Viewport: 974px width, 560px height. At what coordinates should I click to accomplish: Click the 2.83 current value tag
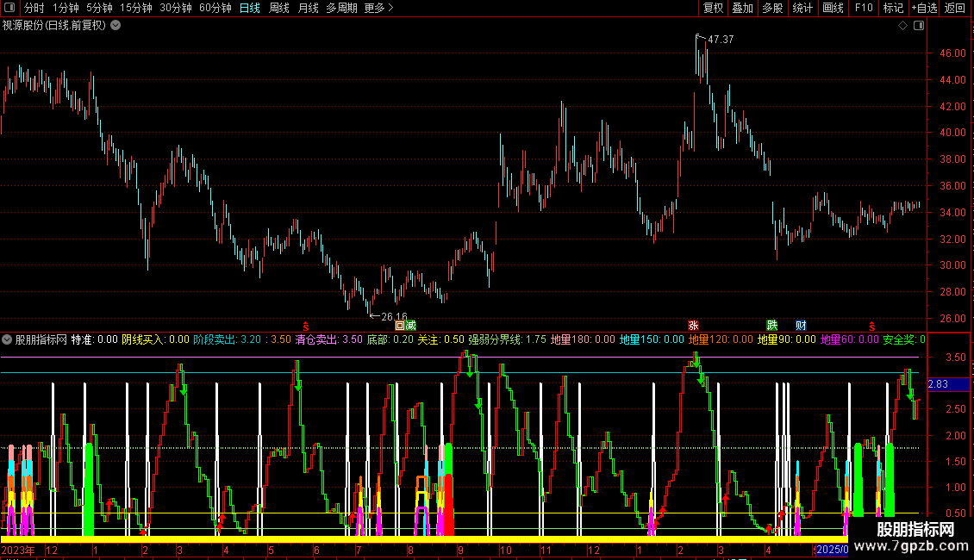pyautogui.click(x=948, y=384)
